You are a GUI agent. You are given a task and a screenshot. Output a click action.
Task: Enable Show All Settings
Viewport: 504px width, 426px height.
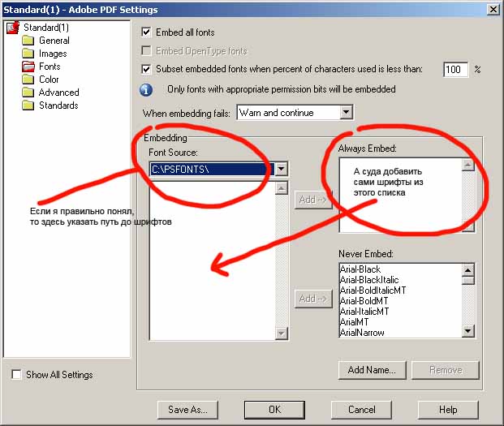16,375
